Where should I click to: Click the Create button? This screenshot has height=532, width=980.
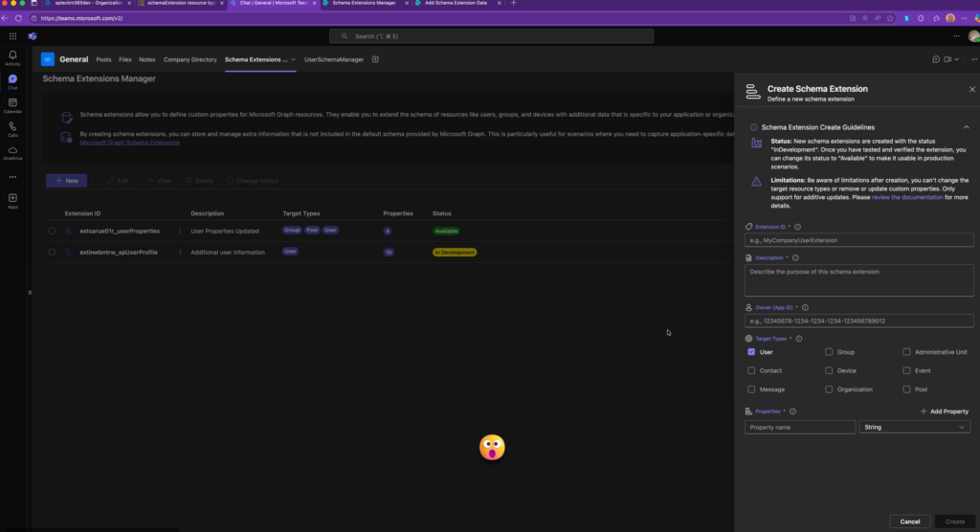pos(955,521)
